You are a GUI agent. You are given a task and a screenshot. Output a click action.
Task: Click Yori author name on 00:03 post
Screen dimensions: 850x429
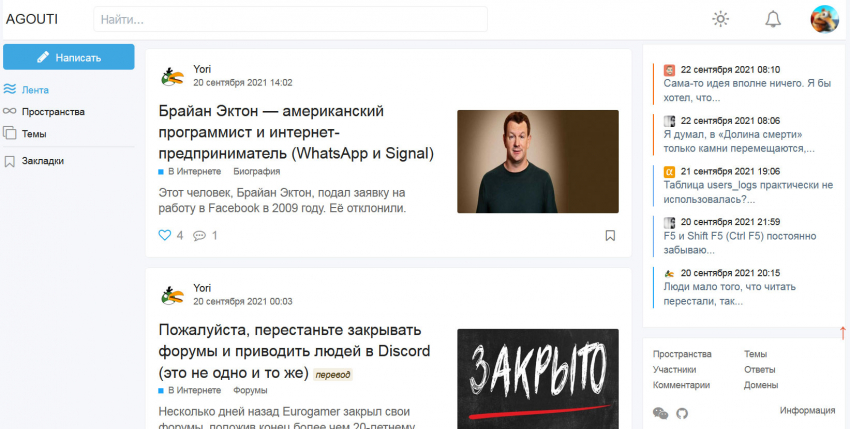pyautogui.click(x=202, y=288)
